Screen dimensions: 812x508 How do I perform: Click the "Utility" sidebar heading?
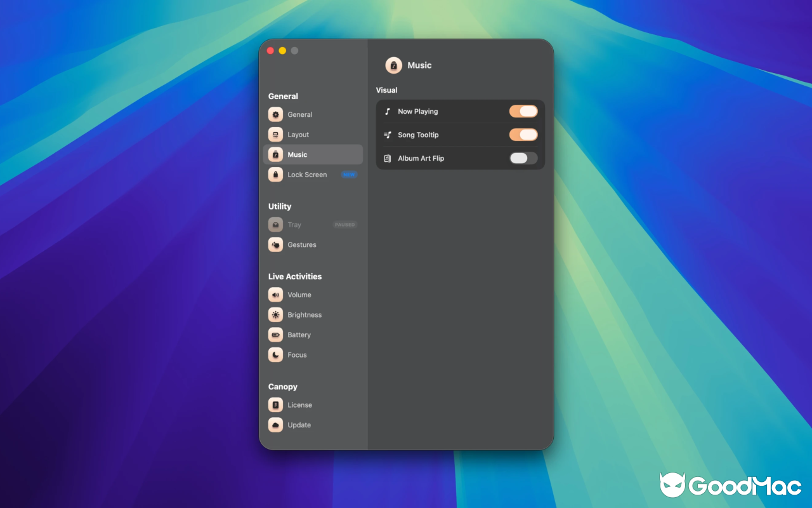(x=279, y=206)
